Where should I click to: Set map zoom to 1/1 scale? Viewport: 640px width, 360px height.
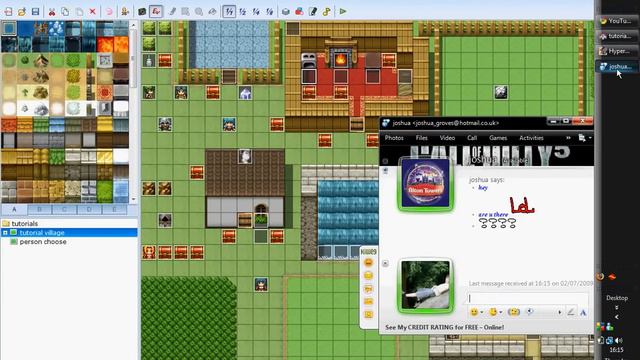point(229,11)
